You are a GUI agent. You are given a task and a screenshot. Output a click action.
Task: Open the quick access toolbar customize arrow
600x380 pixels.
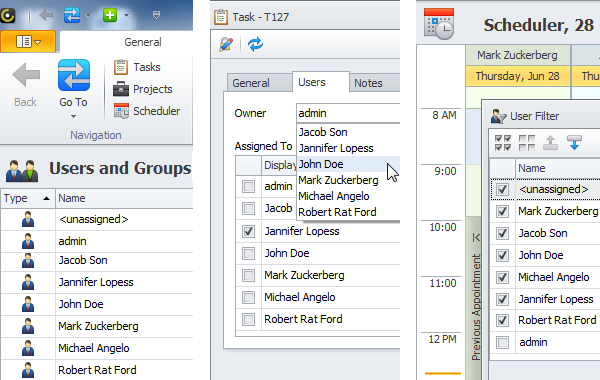click(156, 15)
